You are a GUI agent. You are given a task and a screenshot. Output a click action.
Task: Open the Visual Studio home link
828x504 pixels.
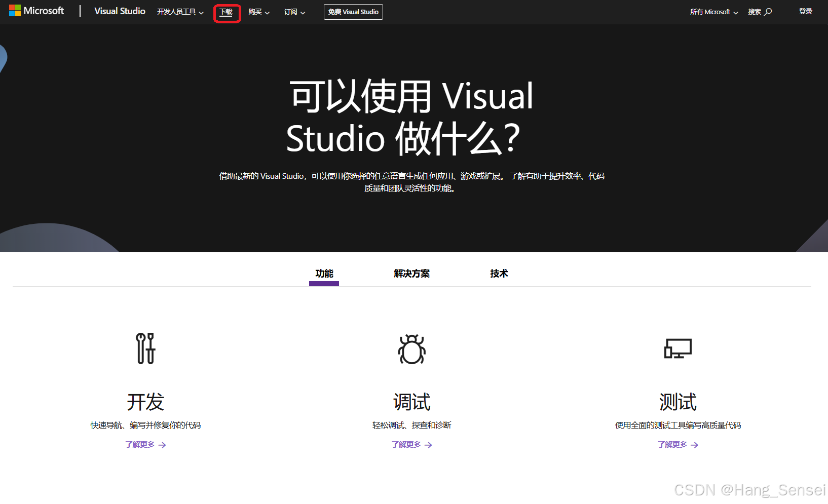(120, 11)
